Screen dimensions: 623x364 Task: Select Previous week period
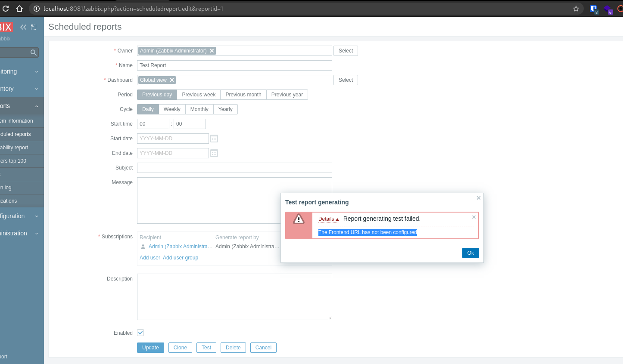199,95
